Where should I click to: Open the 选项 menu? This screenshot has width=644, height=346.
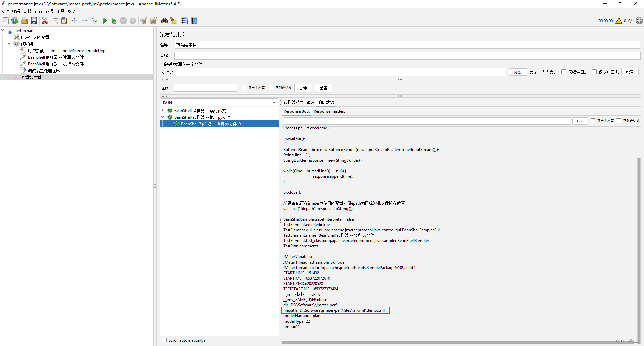(50, 11)
